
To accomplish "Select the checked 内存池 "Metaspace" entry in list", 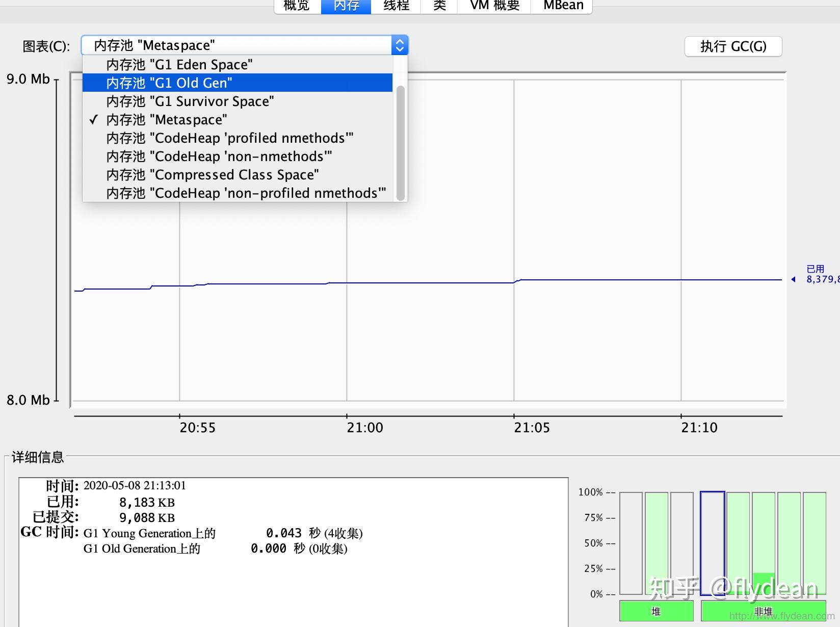I will coord(238,120).
